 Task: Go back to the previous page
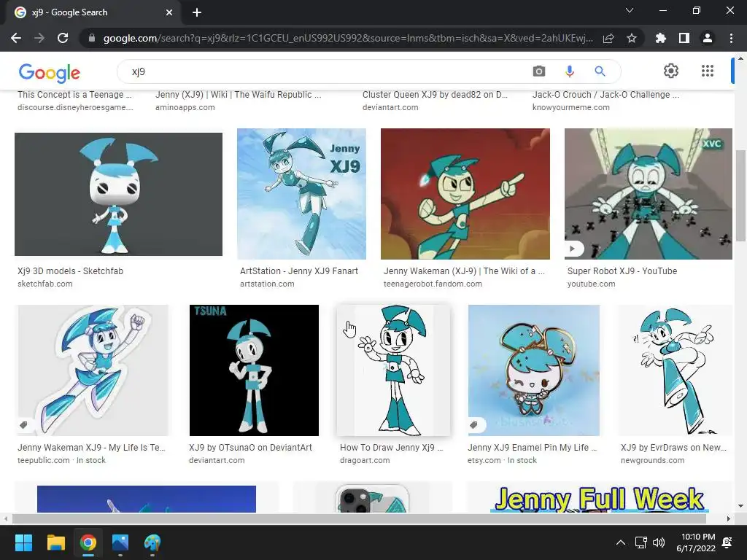tap(16, 38)
